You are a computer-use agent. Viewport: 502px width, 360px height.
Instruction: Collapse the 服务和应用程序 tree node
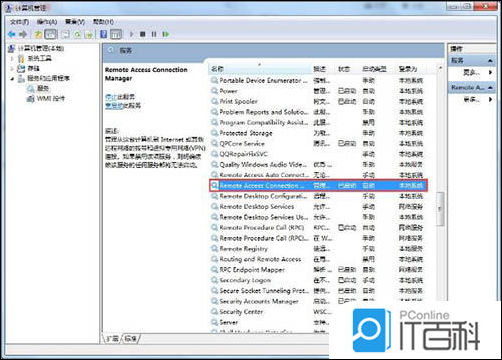click(x=12, y=79)
